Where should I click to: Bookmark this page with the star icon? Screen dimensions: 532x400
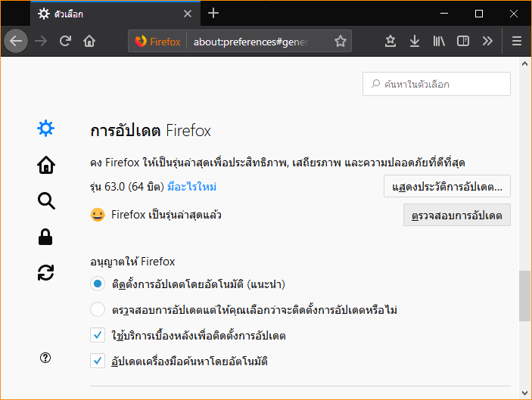pyautogui.click(x=341, y=41)
